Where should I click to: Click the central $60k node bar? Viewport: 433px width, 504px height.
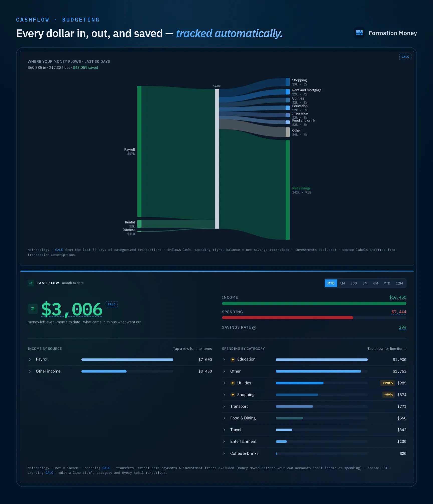pos(217,159)
